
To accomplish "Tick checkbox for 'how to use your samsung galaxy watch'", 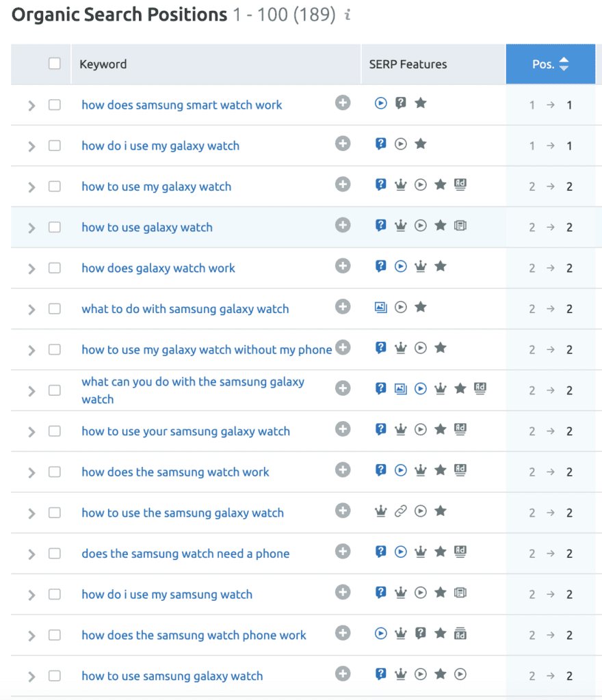I will point(55,431).
